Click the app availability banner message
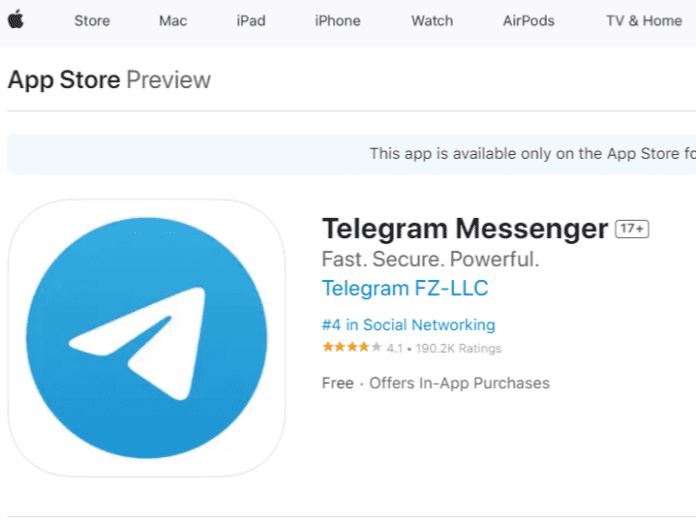This screenshot has height=522, width=696. pos(533,154)
